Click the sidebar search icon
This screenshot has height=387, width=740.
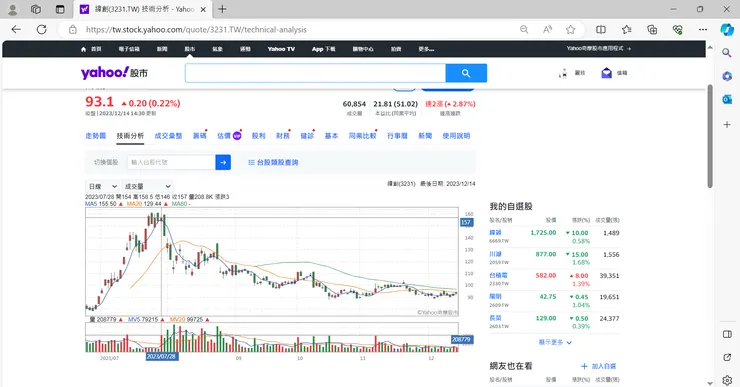click(x=727, y=52)
